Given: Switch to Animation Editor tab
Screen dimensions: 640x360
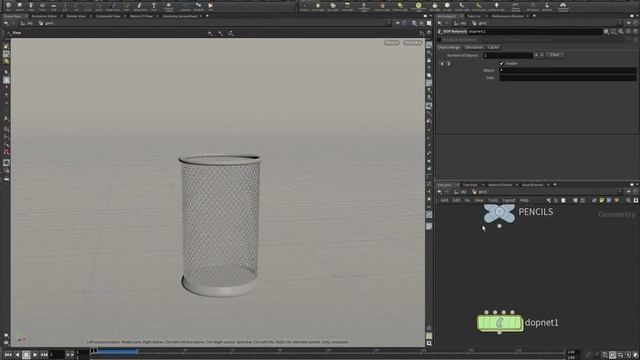Looking at the screenshot, I should 44,16.
